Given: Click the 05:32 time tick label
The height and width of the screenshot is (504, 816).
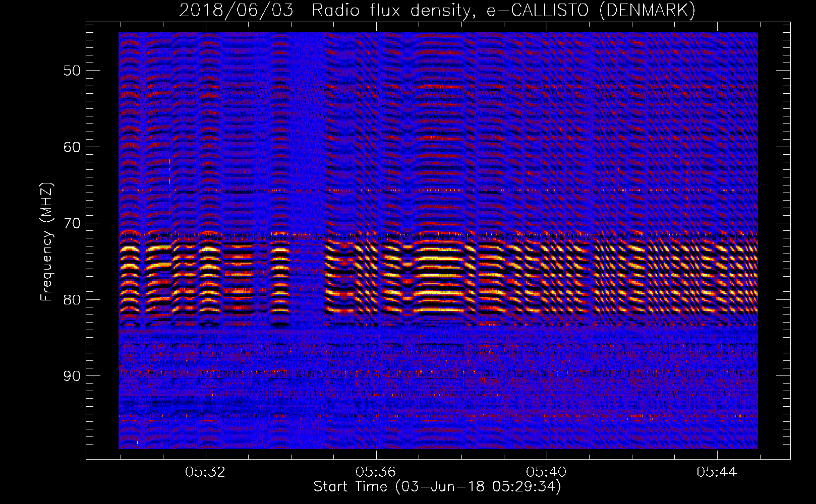Looking at the screenshot, I should click(205, 472).
